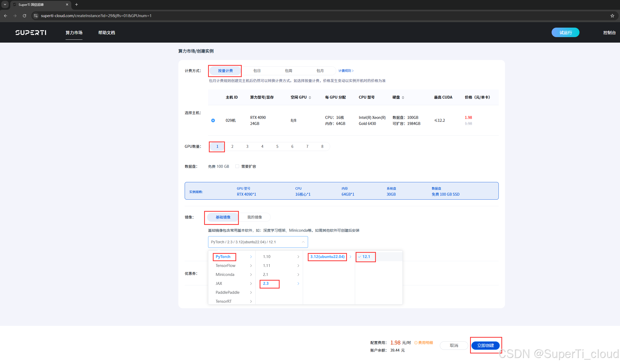Close the SuperTi browser tab

67,4
